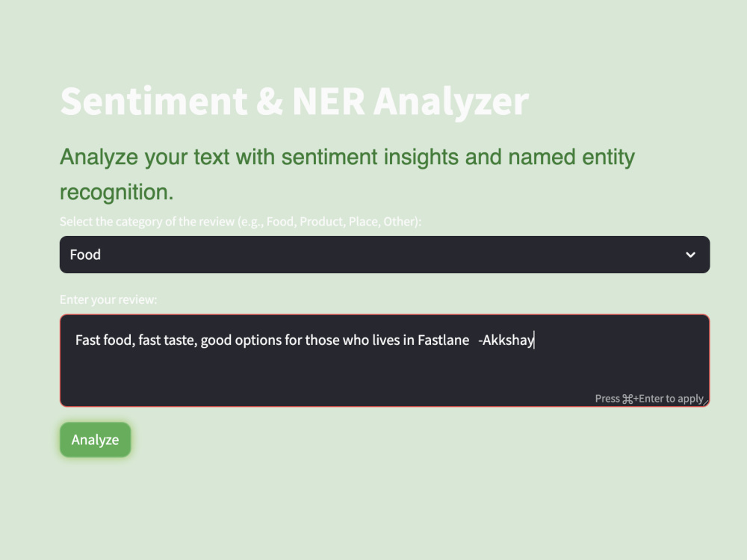
Task: Click the 'Select the category of the review' label
Action: [x=241, y=222]
